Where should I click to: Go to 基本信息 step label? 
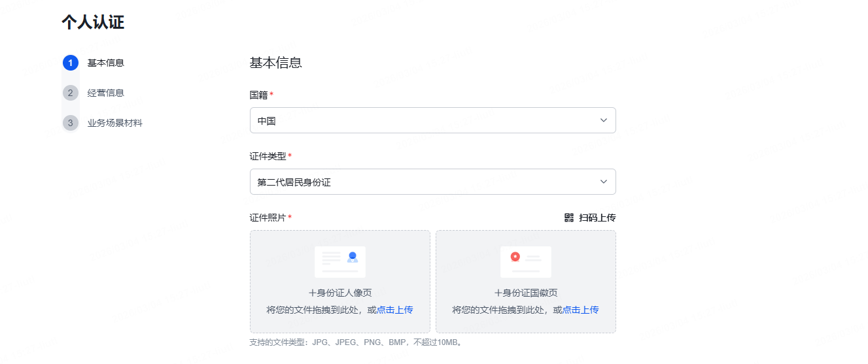[106, 63]
